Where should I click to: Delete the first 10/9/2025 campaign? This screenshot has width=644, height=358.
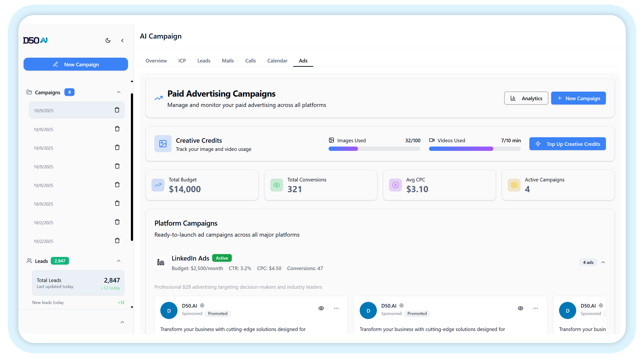tap(117, 110)
